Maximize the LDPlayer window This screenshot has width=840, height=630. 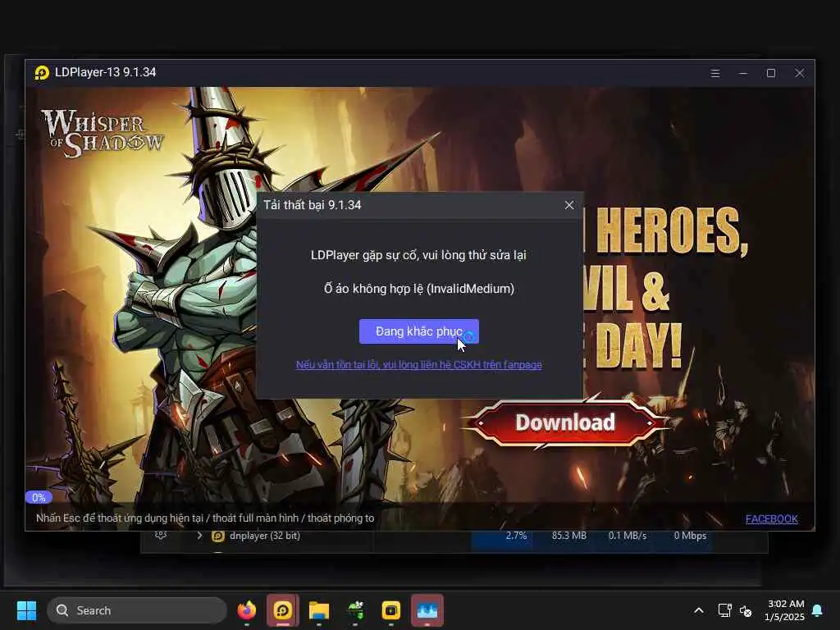[771, 73]
